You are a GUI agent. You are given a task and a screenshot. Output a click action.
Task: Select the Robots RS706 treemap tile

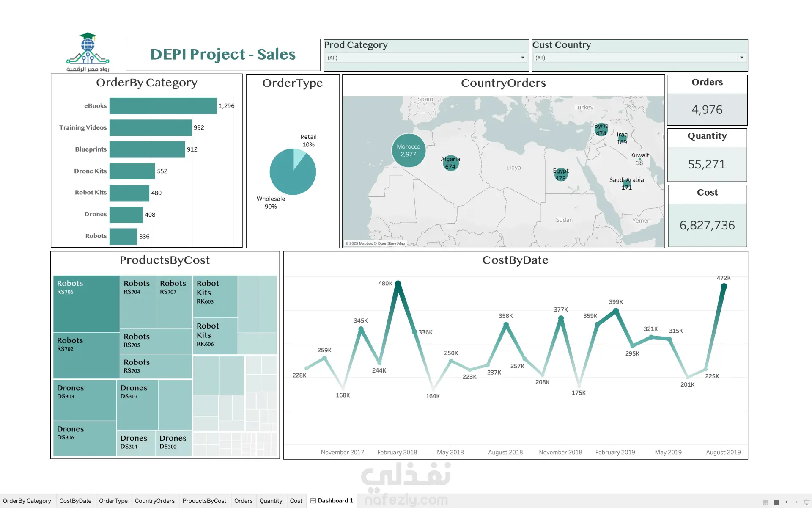(86, 304)
